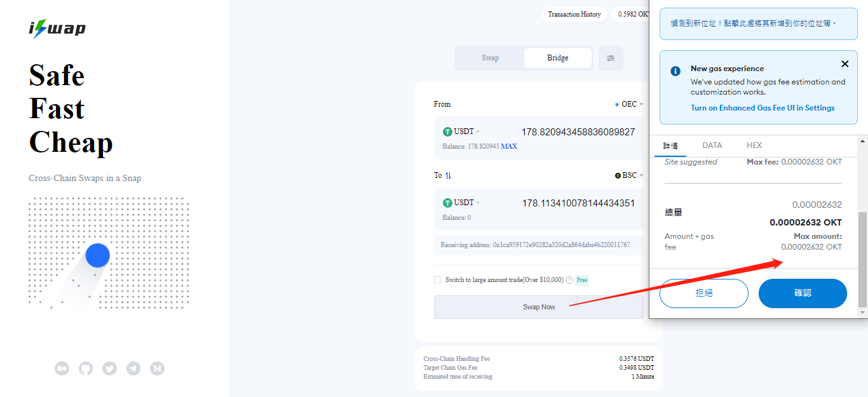
Task: Open the Twitter link icon
Action: [110, 368]
